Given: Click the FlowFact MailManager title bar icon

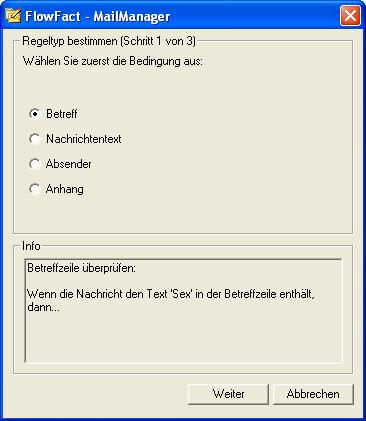Looking at the screenshot, I should coord(13,16).
